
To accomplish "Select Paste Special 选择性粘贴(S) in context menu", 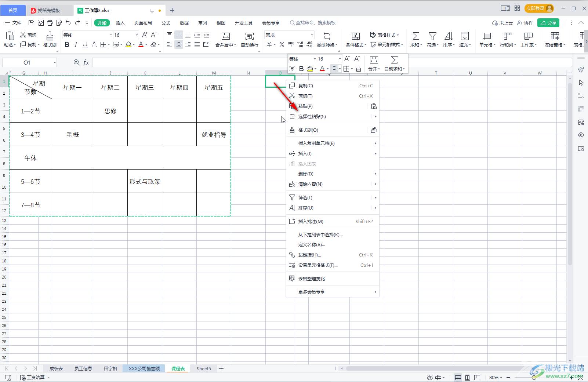I will click(333, 117).
